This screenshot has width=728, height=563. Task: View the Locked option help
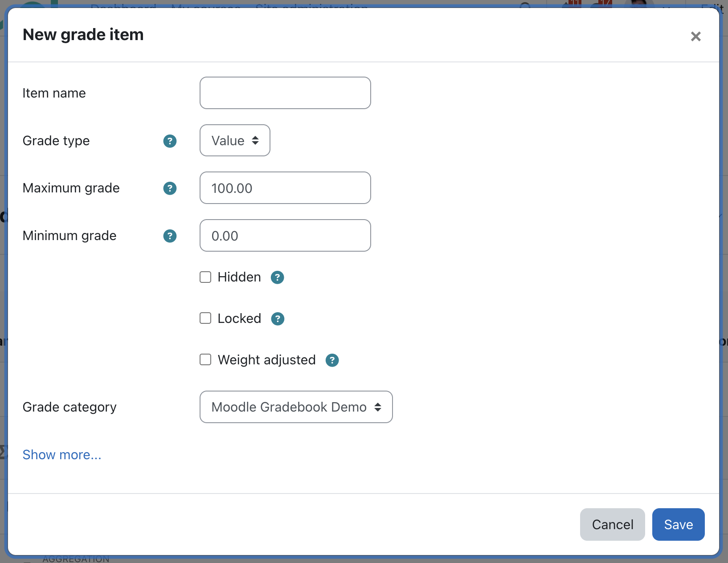pyautogui.click(x=278, y=318)
